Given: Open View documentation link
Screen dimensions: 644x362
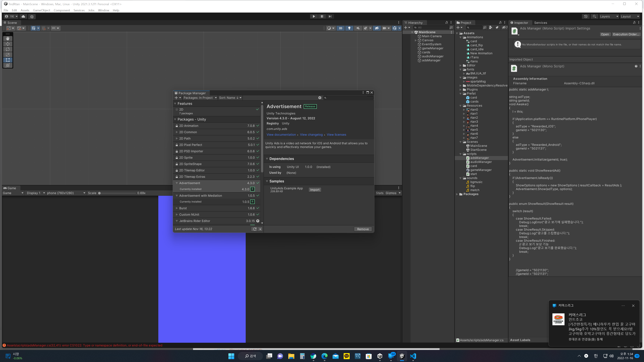Looking at the screenshot, I should (x=281, y=135).
